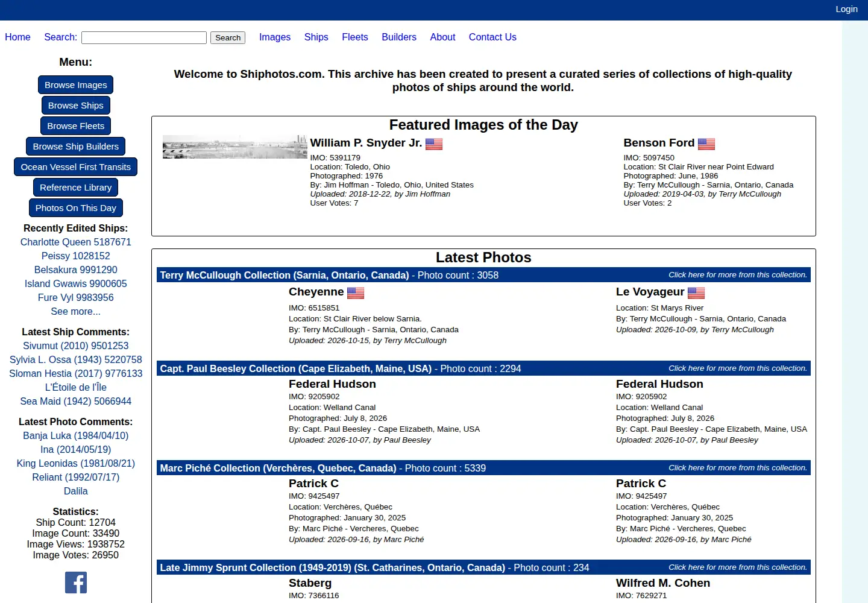This screenshot has width=868, height=603.
Task: Open Terry McCullough Collection header link
Action: (285, 275)
